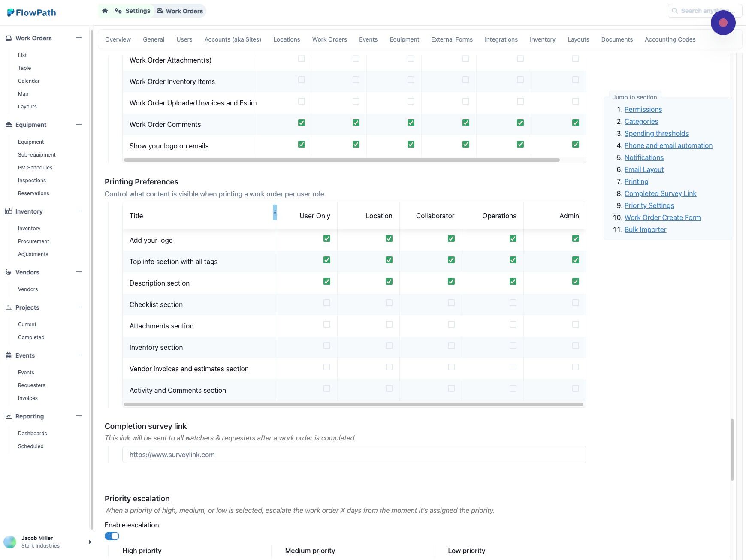This screenshot has width=746, height=560.
Task: Click the Inventory section icon in sidebar
Action: point(9,211)
